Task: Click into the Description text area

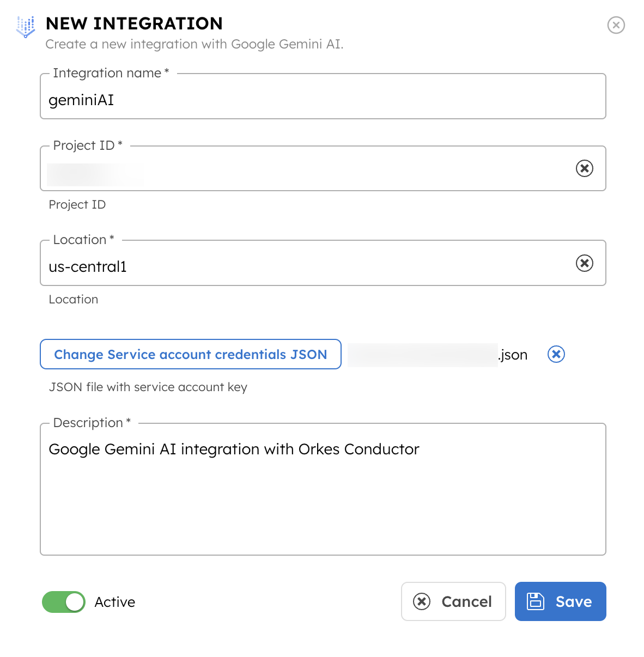Action: (x=323, y=489)
